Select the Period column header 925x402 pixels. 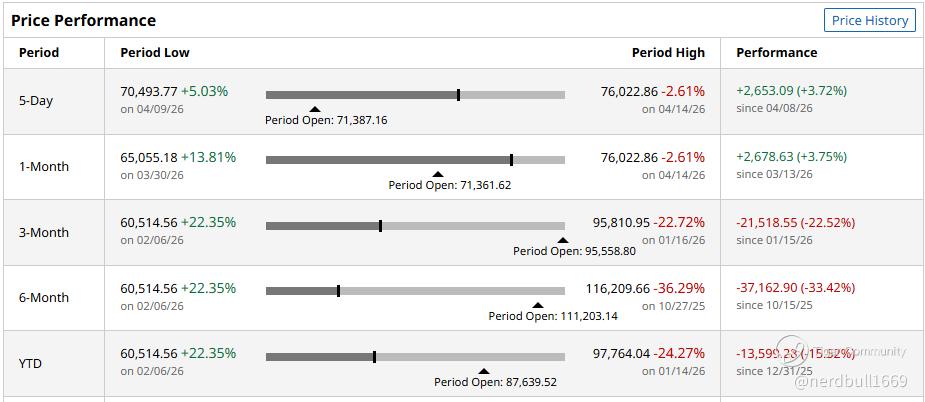[x=39, y=53]
